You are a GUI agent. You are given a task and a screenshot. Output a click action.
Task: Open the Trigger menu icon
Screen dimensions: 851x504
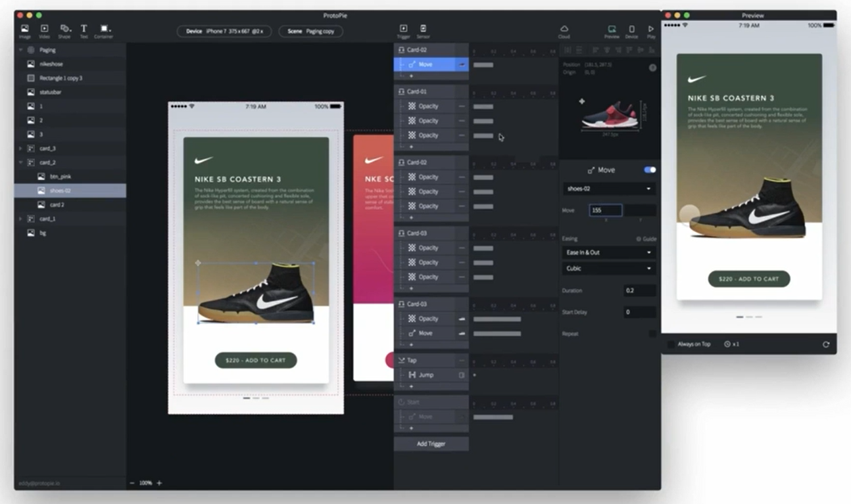[403, 30]
